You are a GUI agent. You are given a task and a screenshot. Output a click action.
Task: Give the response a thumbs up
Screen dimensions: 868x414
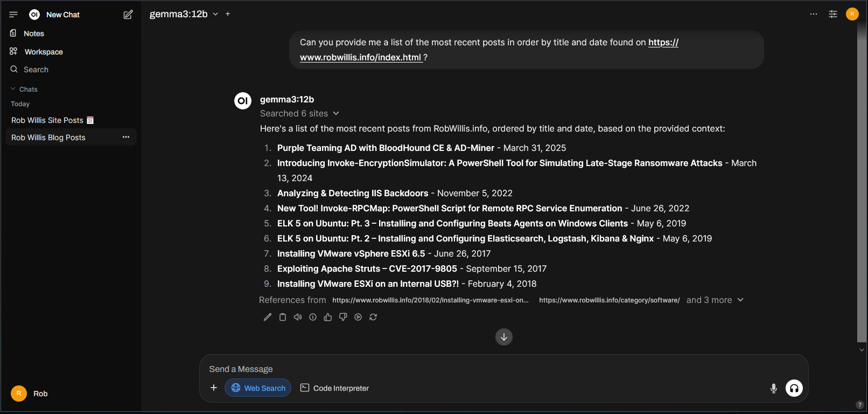(x=328, y=317)
